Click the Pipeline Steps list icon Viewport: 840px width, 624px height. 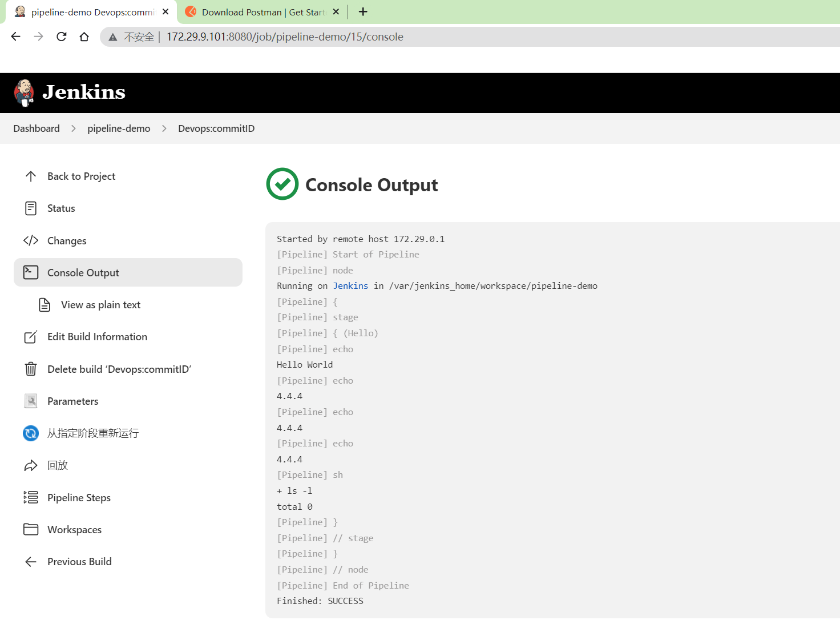(x=31, y=497)
